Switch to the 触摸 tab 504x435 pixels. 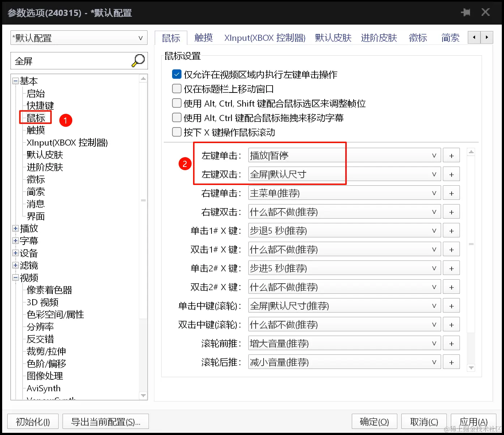tap(203, 38)
